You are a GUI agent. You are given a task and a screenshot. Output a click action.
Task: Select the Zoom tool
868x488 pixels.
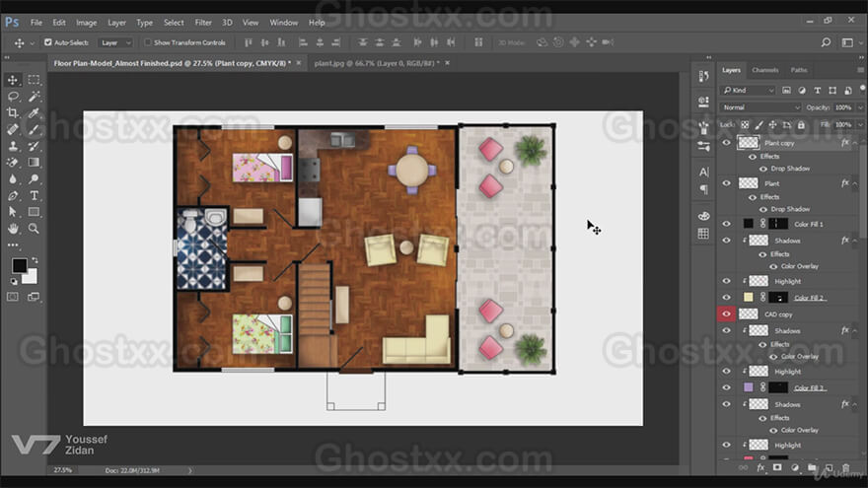tap(34, 228)
